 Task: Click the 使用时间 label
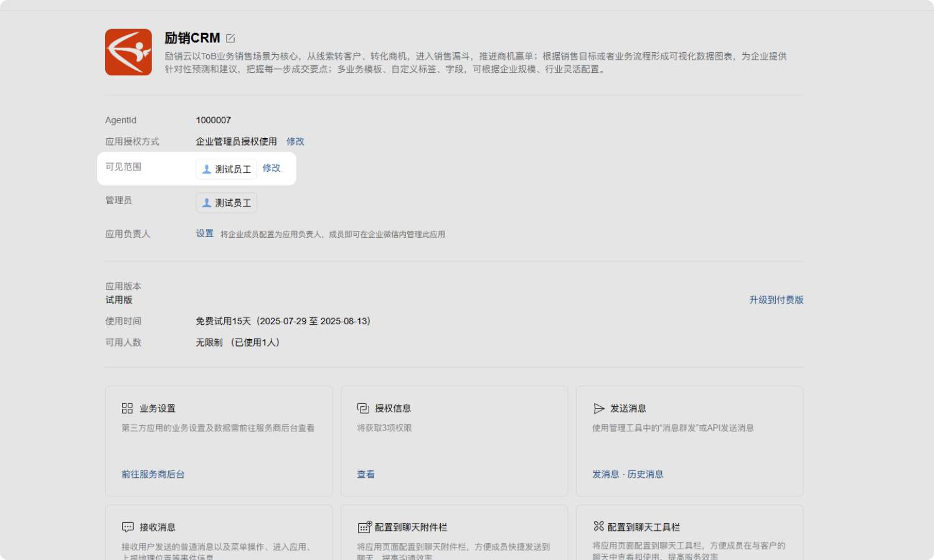coord(123,321)
